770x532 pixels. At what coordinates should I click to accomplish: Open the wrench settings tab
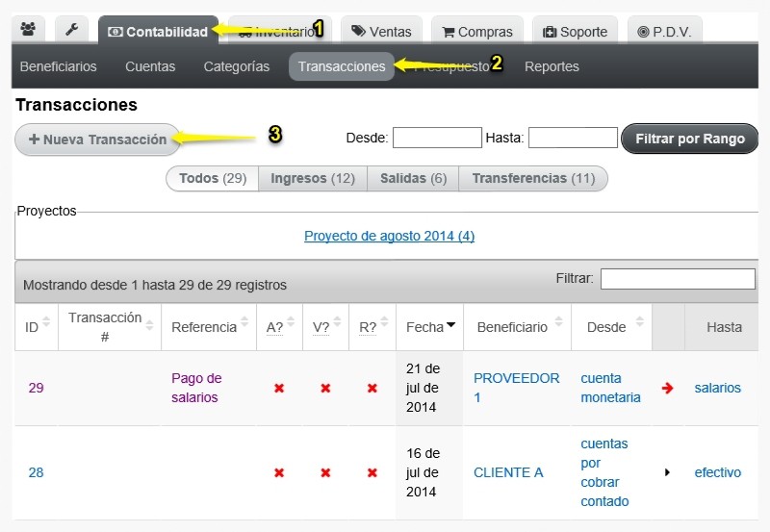[x=71, y=30]
